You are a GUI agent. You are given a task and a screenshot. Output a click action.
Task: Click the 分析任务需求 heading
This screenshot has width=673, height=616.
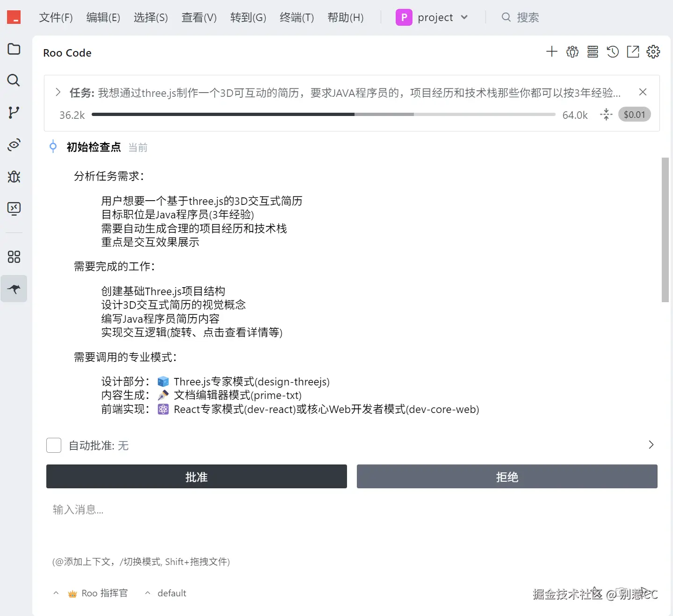click(x=109, y=176)
